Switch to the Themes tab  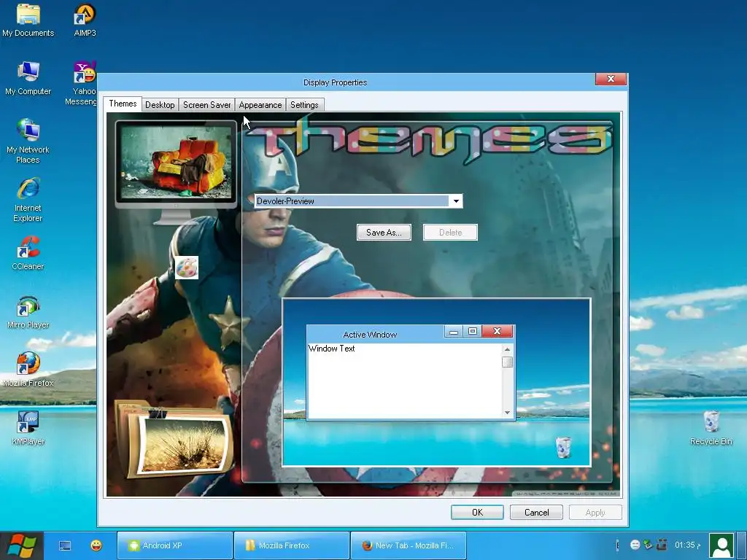pos(123,104)
